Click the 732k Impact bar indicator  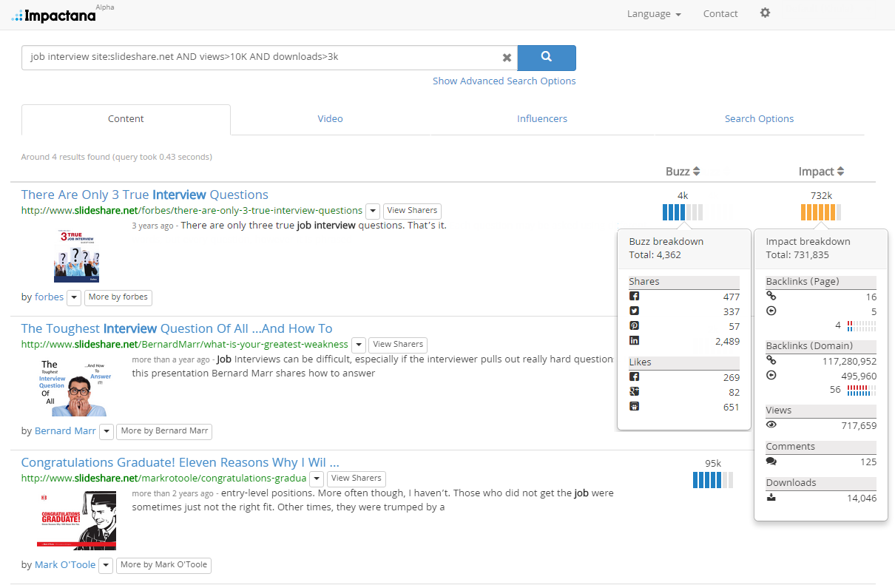[x=821, y=212]
